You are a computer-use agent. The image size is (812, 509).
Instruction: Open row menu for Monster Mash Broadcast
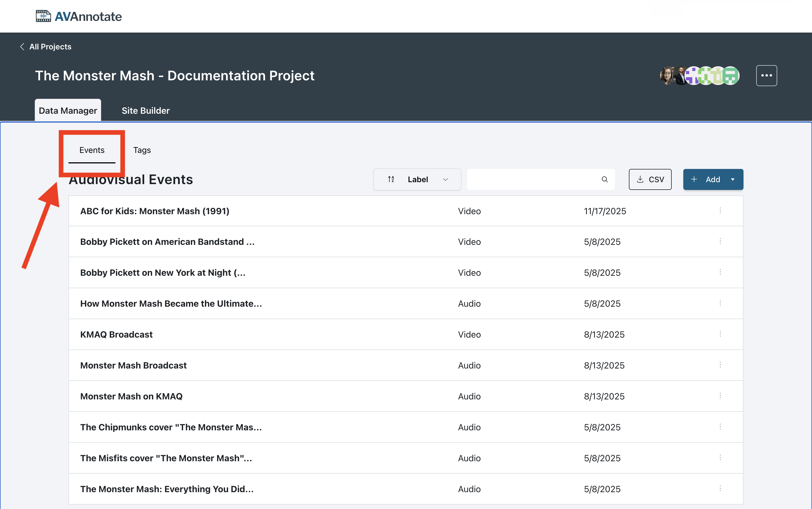pyautogui.click(x=720, y=365)
